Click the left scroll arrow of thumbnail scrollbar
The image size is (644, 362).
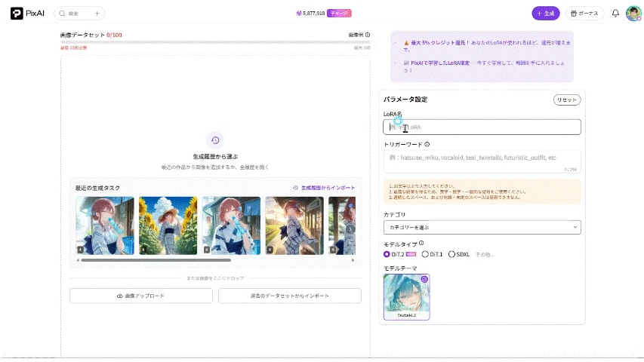click(x=78, y=260)
